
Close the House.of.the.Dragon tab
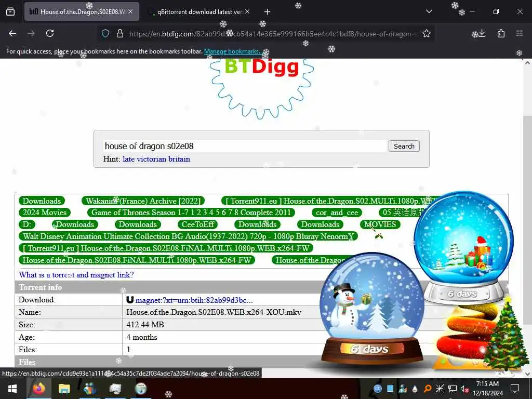130,11
